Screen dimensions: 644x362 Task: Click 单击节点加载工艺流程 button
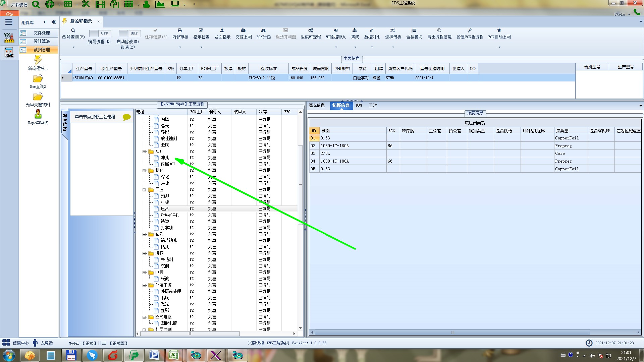[x=95, y=117]
